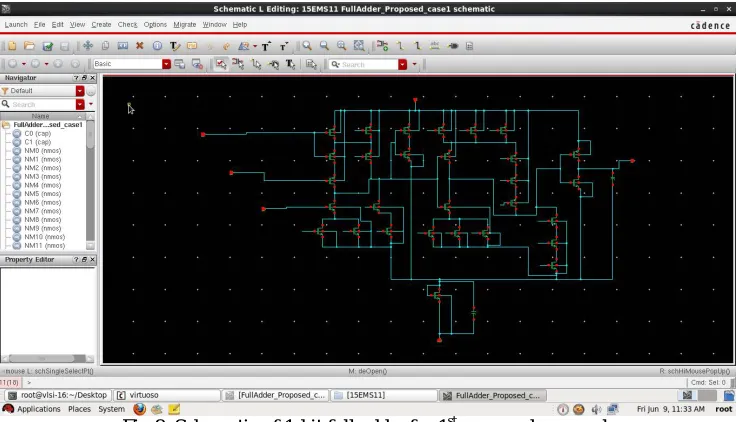
Task: Float the Property Editor panel
Action: click(x=84, y=260)
